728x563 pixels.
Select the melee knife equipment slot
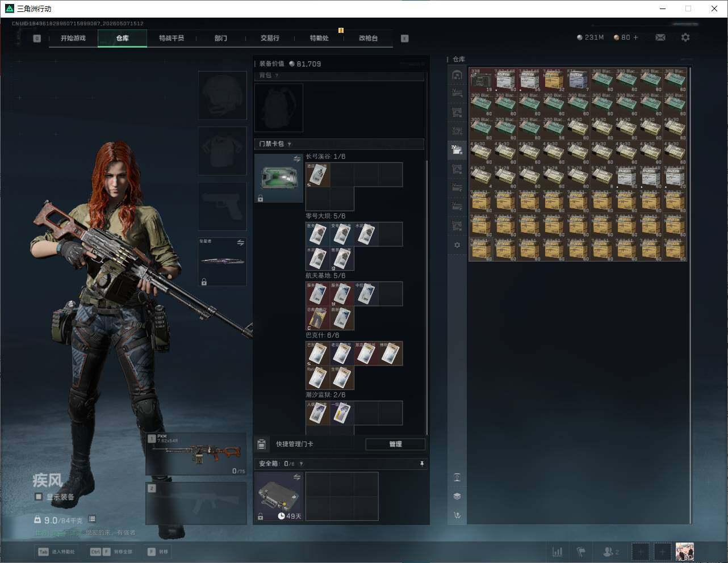click(223, 262)
